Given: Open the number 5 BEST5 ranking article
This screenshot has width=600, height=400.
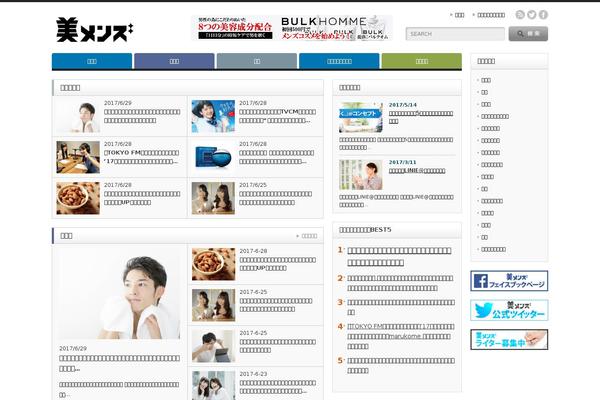Looking at the screenshot, I should tap(401, 366).
